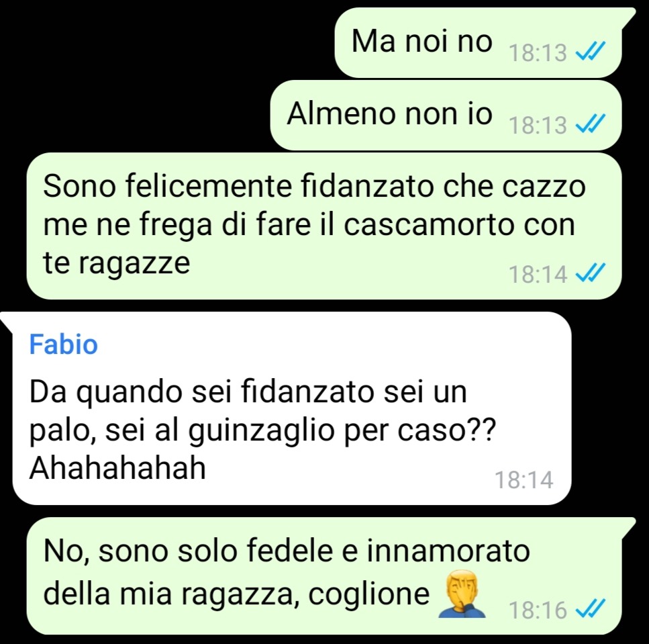Click read receipt ticks on 'Ma noi no'
Viewport: 649px width, 644px height.
591,51
